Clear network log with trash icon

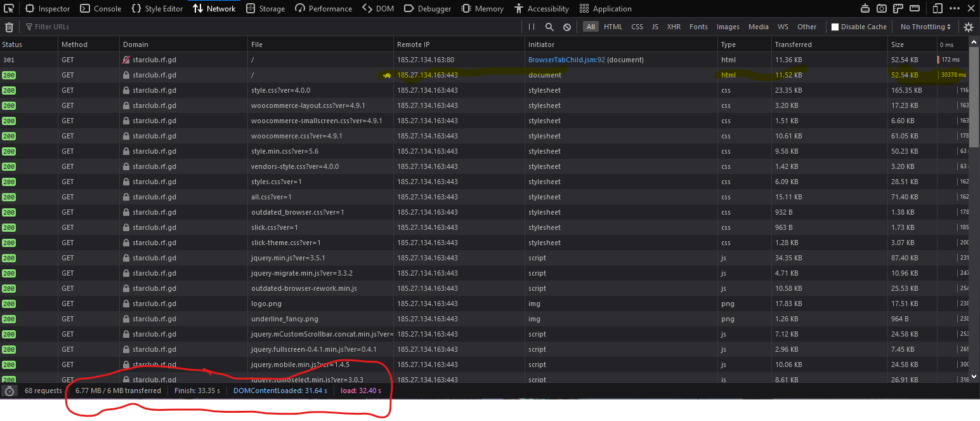coord(9,27)
